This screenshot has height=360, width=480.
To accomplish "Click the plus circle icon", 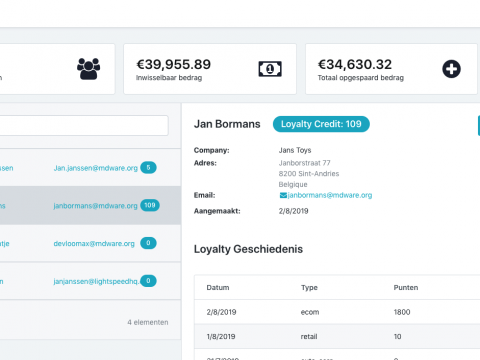I will (x=451, y=69).
